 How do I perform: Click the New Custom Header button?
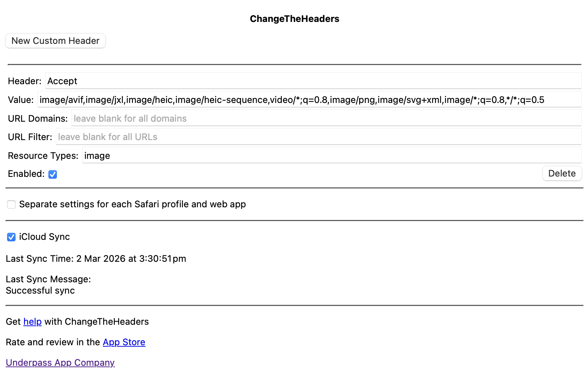pyautogui.click(x=55, y=41)
